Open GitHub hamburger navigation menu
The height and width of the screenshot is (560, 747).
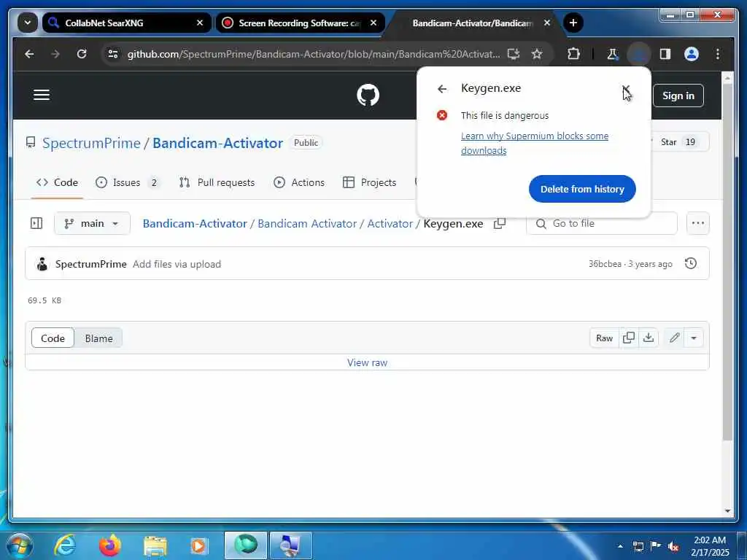pyautogui.click(x=42, y=95)
